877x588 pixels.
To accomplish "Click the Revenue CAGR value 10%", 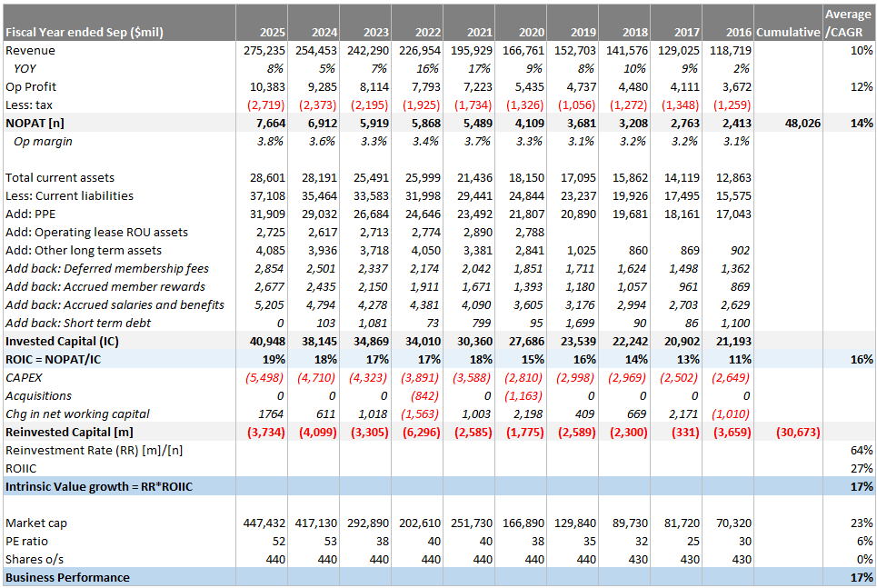I will [x=862, y=50].
